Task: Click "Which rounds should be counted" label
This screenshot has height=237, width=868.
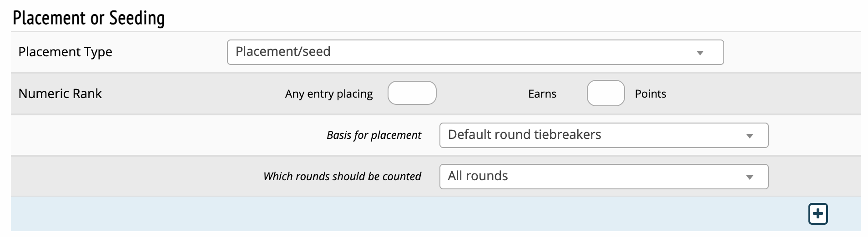Action: coord(342,177)
